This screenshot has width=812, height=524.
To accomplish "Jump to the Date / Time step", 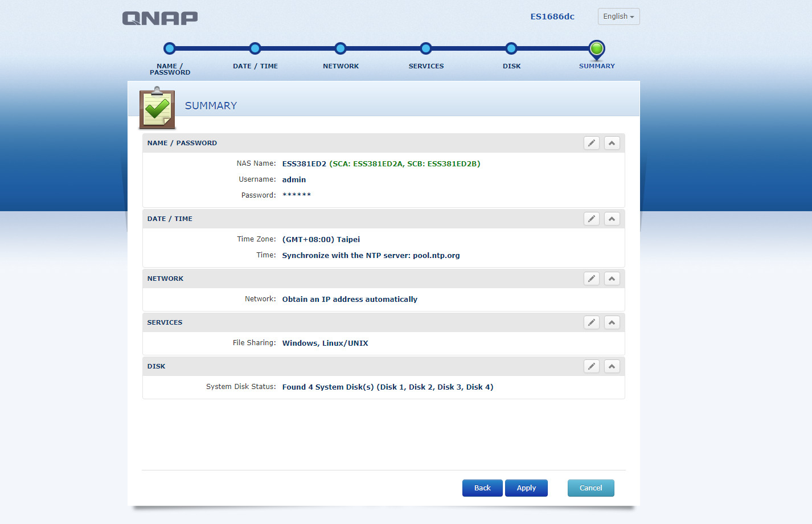I will 255,49.
